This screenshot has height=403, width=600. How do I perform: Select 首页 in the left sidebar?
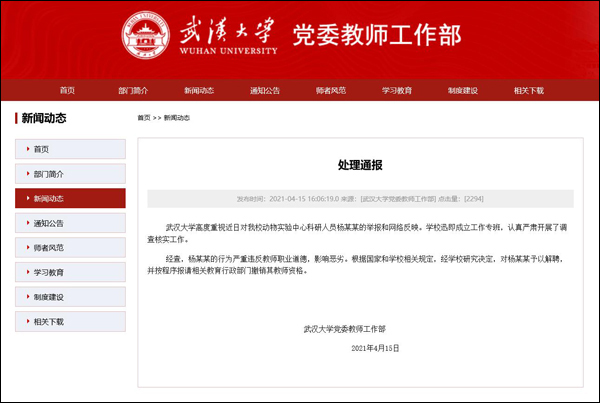tap(70, 149)
